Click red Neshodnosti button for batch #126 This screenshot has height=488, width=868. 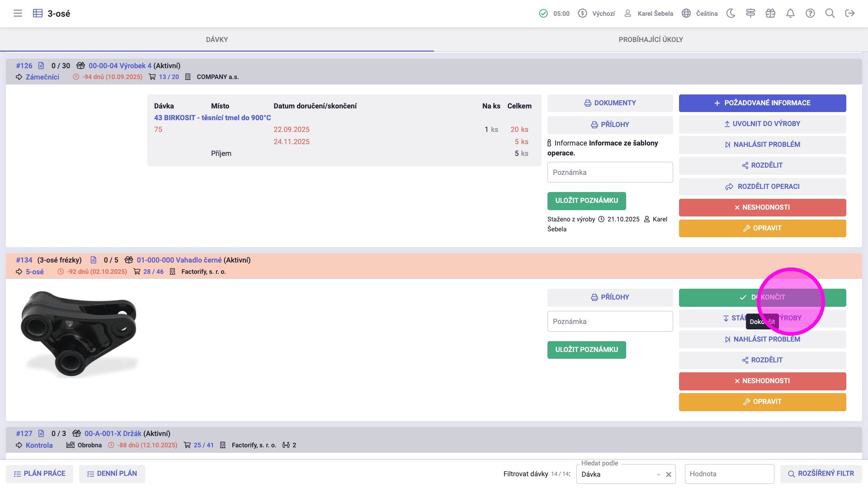pos(762,207)
